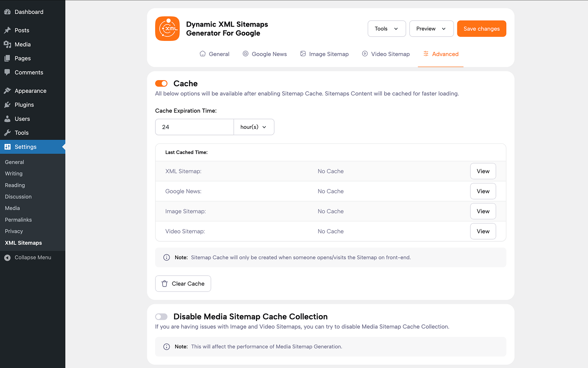Image resolution: width=588 pixels, height=368 pixels.
Task: Click the XML sitemap plugin logo
Action: pyautogui.click(x=167, y=29)
